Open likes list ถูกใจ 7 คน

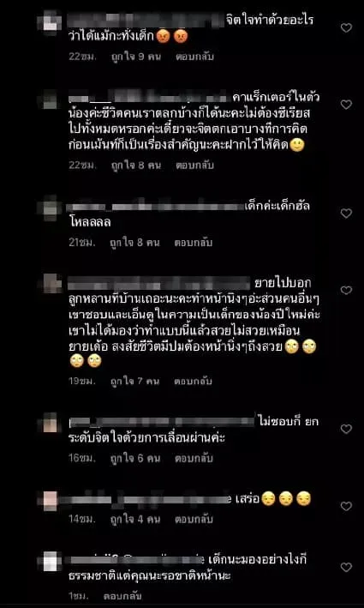coord(134,381)
